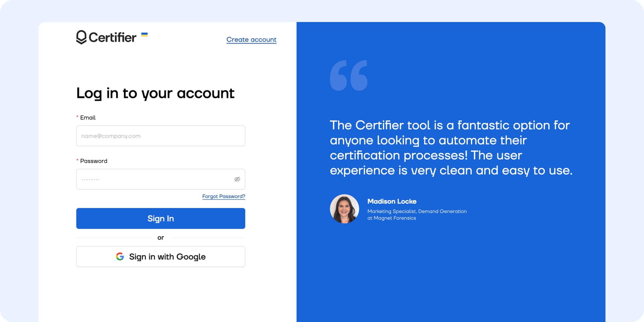644x322 pixels.
Task: Click the testimonial quote paragraph
Action: [x=451, y=148]
